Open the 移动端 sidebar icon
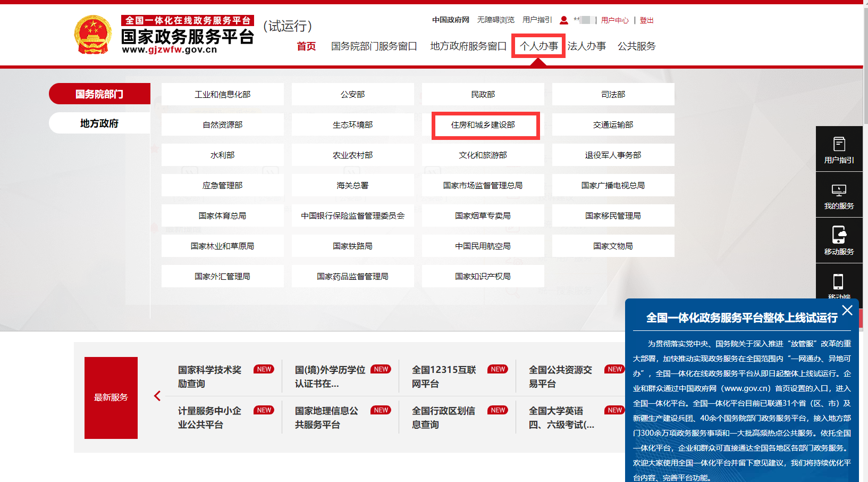Image resolution: width=868 pixels, height=482 pixels. click(x=839, y=284)
